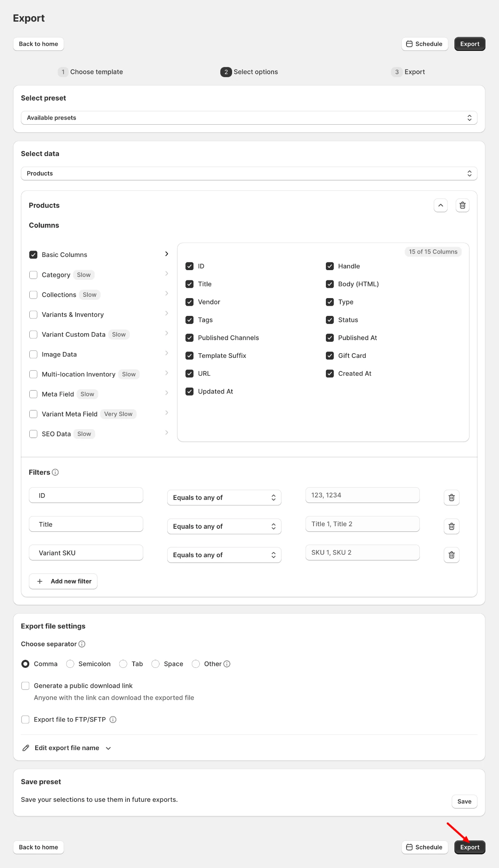This screenshot has height=868, width=499.
Task: Open the Filters info icon
Action: pos(55,472)
